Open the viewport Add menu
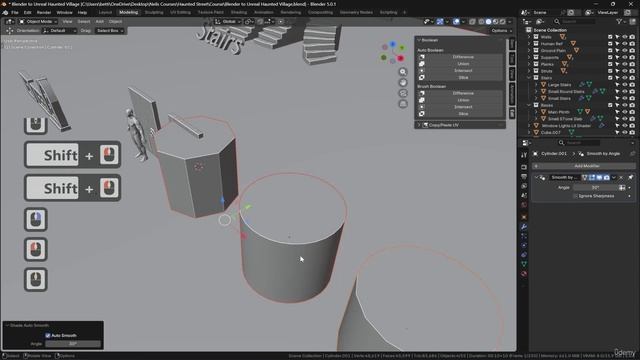The width and height of the screenshot is (640, 360). point(100,21)
